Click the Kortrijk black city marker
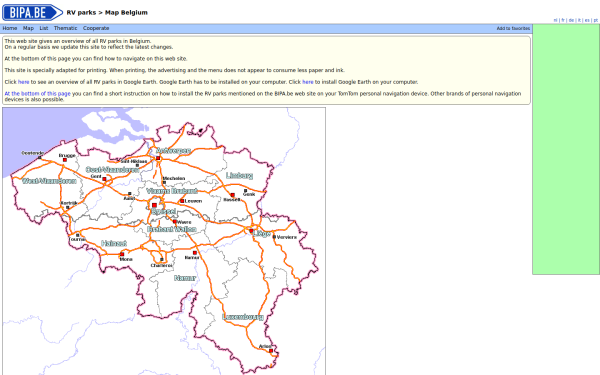Image resolution: width=600 pixels, height=375 pixels. [x=68, y=208]
